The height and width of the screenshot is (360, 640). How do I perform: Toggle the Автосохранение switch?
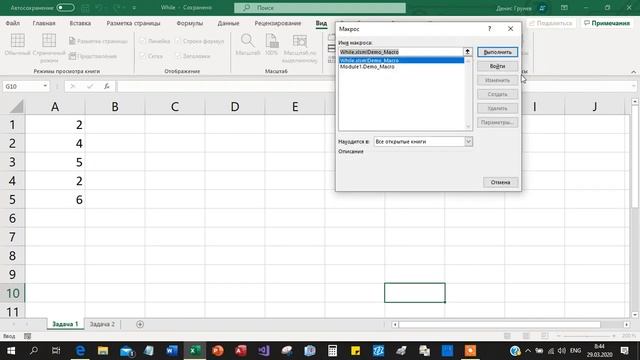(65, 8)
